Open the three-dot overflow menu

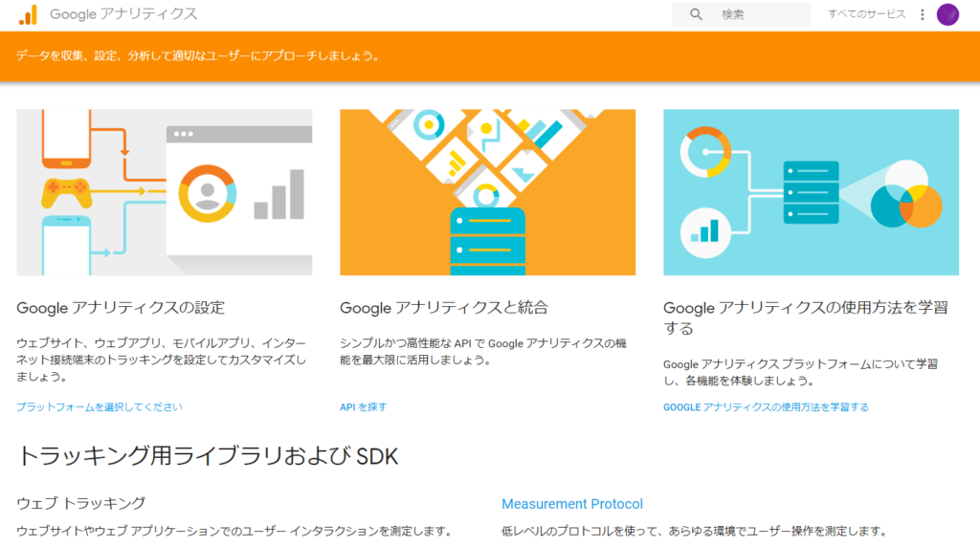tap(923, 14)
